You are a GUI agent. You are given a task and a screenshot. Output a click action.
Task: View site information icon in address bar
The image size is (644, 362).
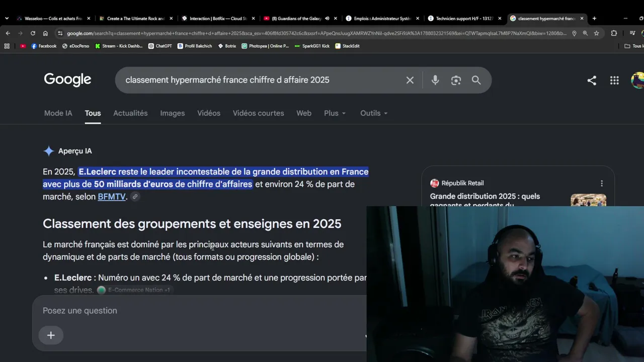tap(60, 33)
